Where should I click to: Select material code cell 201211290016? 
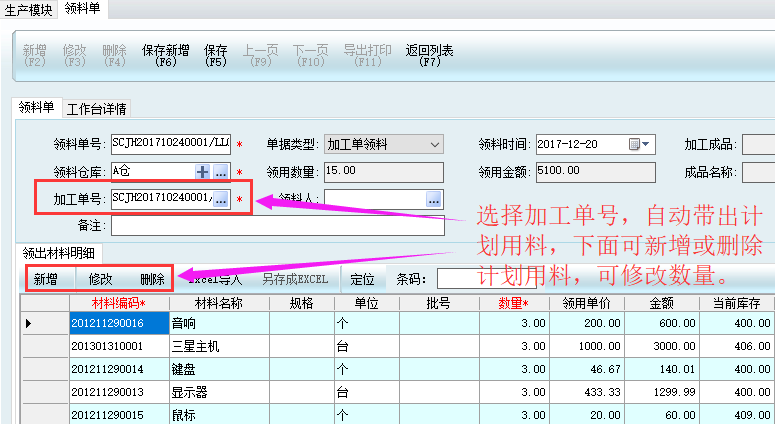119,323
